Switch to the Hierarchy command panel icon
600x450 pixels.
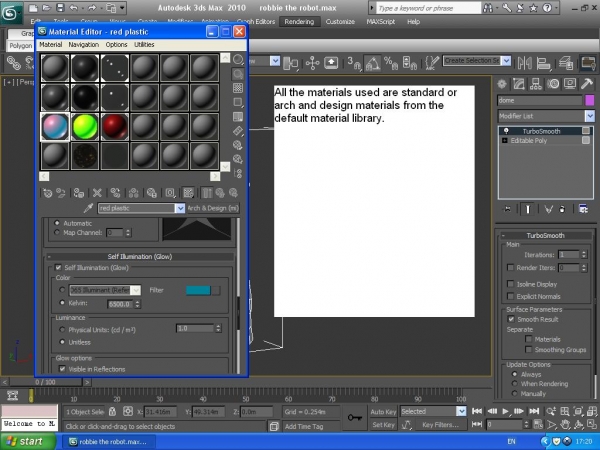(536, 84)
